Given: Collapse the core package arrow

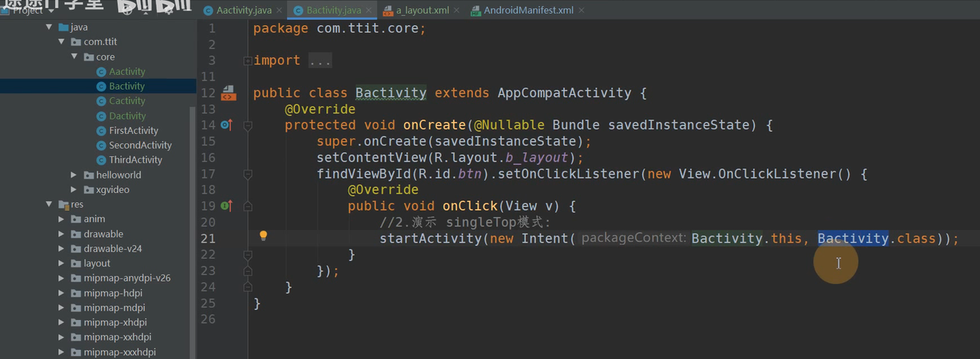Looking at the screenshot, I should click(74, 57).
